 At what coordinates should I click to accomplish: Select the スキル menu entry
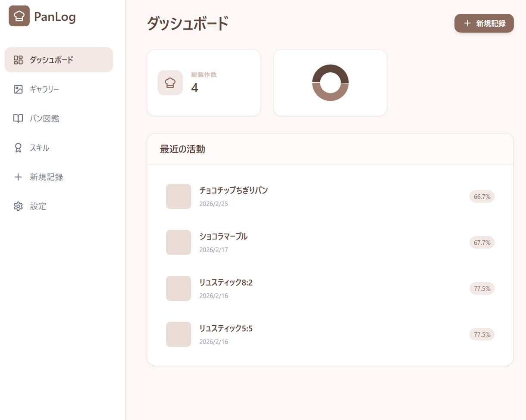click(59, 148)
